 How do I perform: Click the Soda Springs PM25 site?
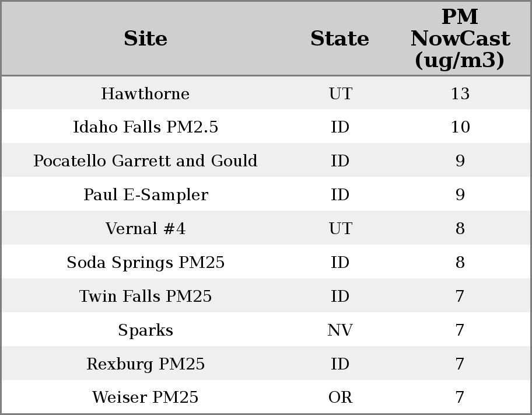(x=145, y=263)
